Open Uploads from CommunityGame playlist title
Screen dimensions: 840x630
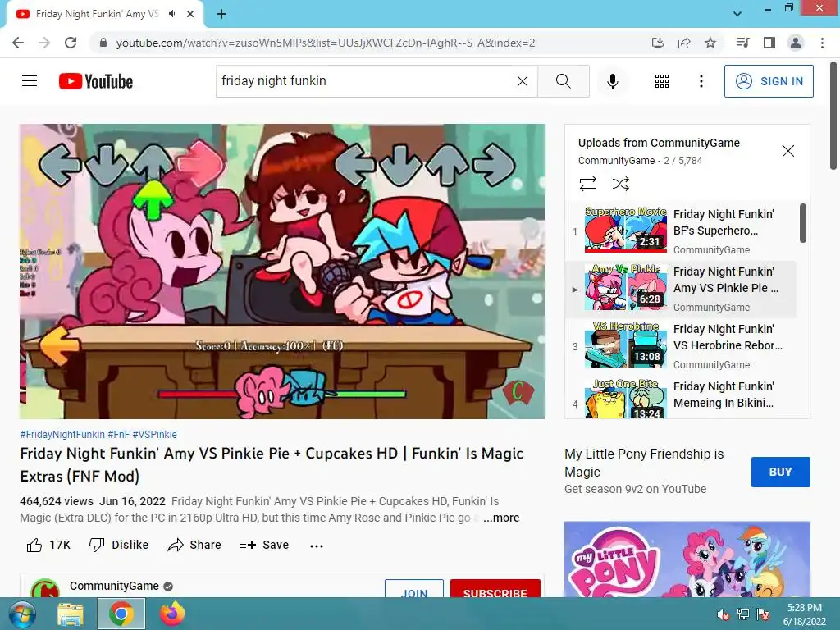point(659,143)
